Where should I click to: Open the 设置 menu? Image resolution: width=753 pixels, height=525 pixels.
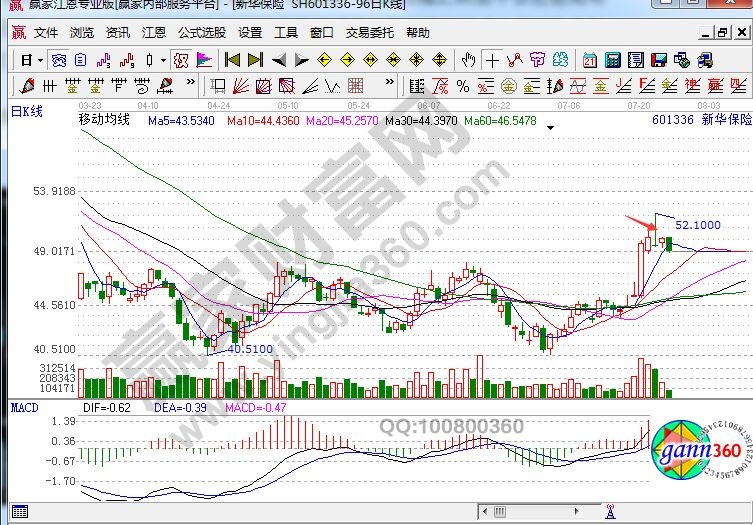tap(250, 33)
